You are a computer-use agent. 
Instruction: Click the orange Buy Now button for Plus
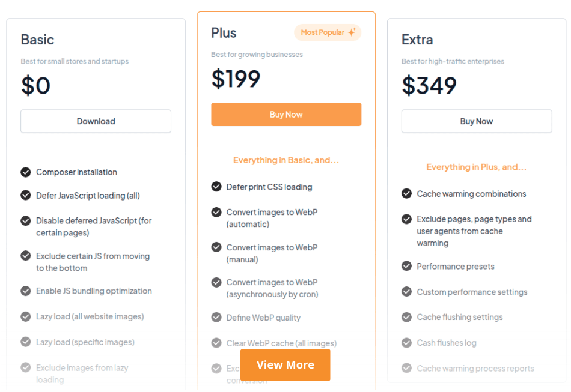click(x=286, y=115)
